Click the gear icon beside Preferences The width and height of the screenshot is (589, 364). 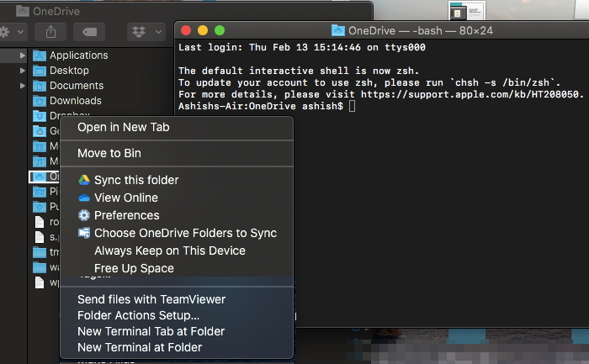click(x=84, y=215)
